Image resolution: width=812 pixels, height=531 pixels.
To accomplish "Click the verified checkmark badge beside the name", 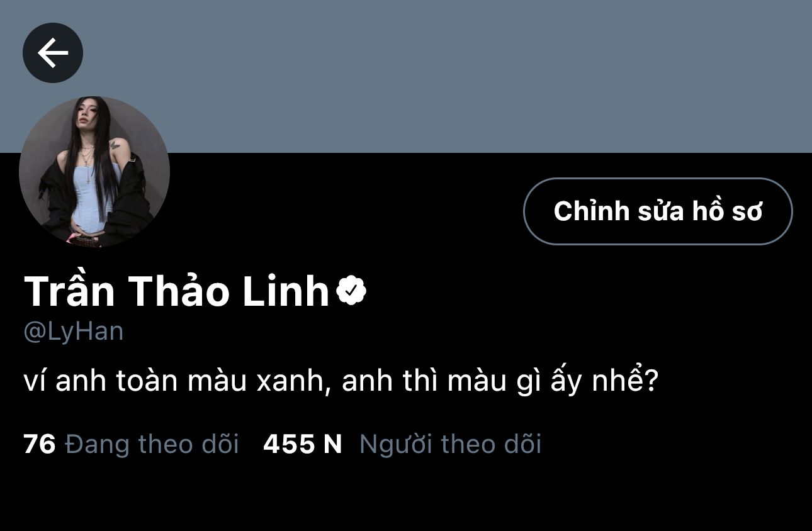I will point(351,291).
